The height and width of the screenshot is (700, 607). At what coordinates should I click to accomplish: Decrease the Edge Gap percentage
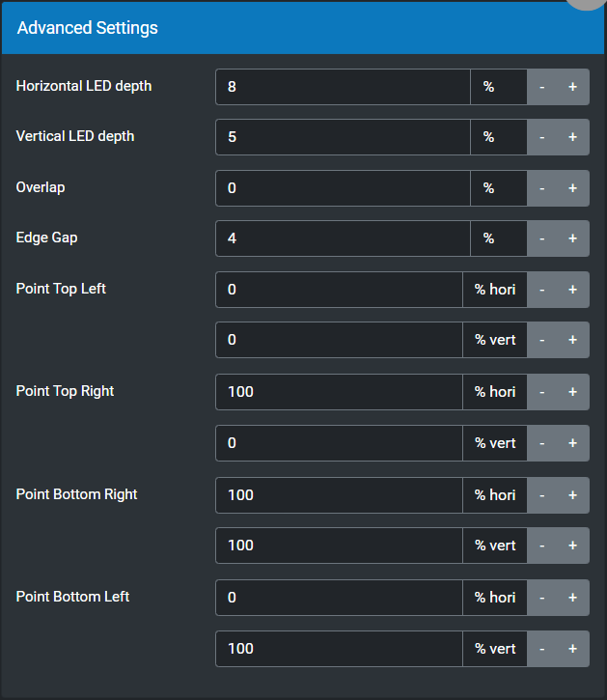click(x=542, y=238)
